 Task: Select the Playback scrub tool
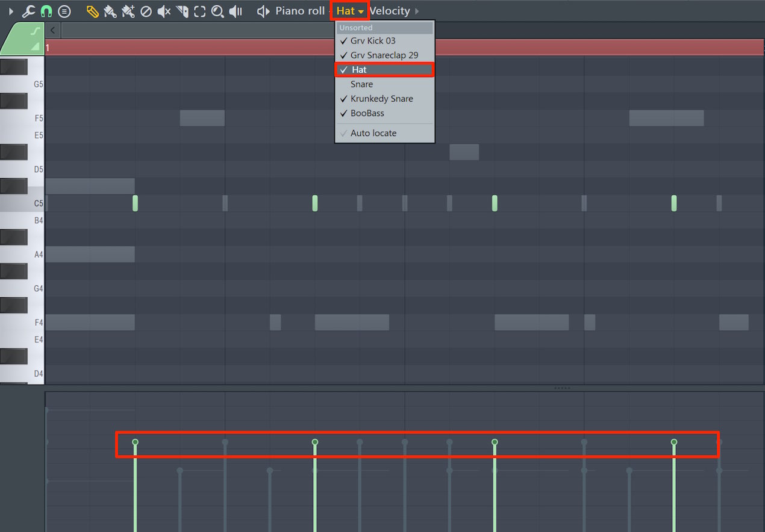[236, 11]
